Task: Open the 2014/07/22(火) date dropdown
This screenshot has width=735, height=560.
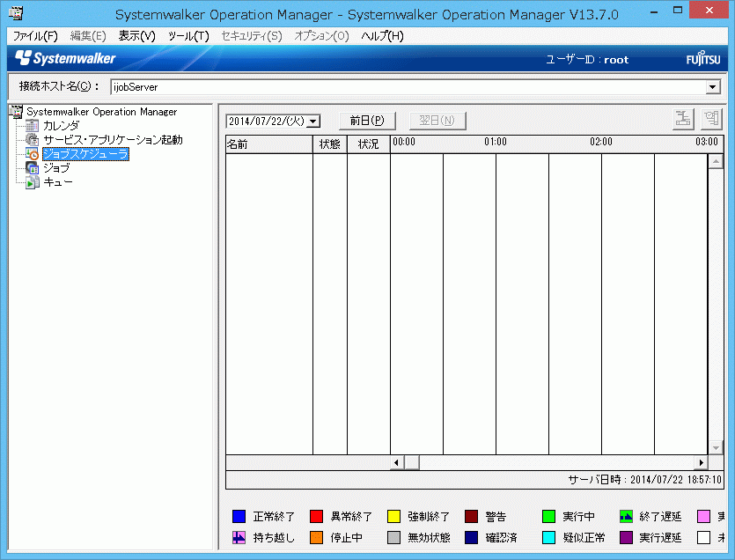Action: 314,122
